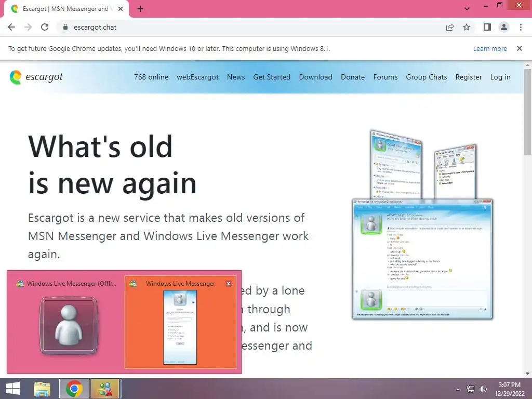Open the Donate page

tap(353, 77)
